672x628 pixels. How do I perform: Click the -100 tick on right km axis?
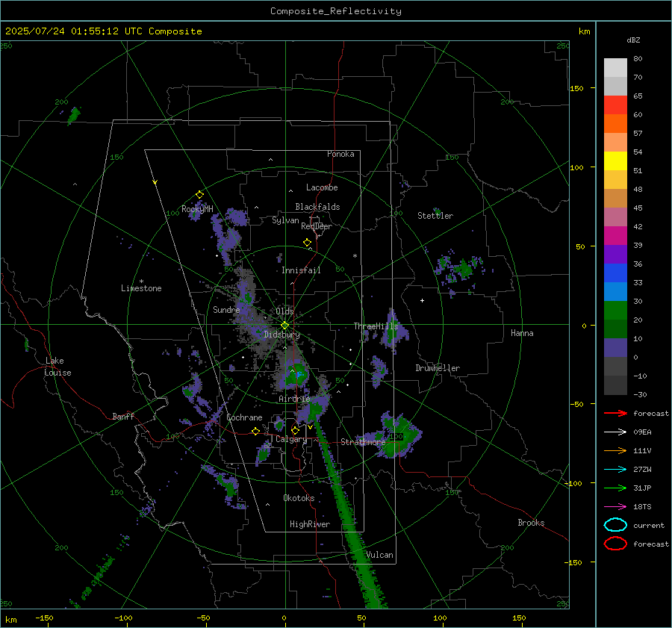[574, 483]
